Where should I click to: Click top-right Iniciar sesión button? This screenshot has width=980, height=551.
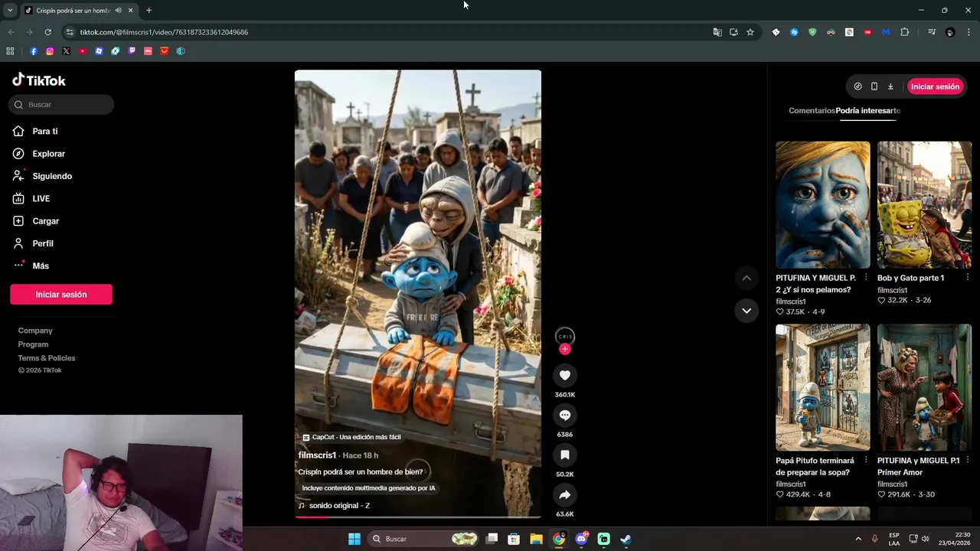click(x=935, y=86)
